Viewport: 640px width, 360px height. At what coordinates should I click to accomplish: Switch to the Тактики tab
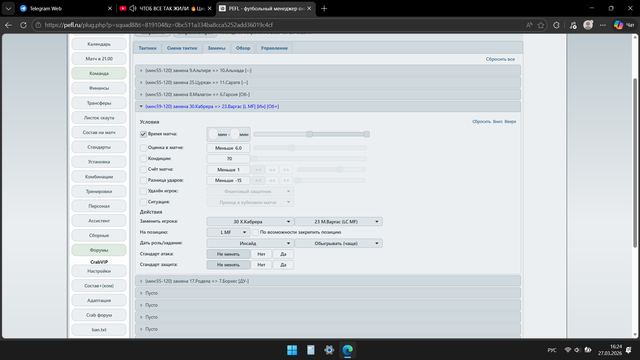point(147,48)
